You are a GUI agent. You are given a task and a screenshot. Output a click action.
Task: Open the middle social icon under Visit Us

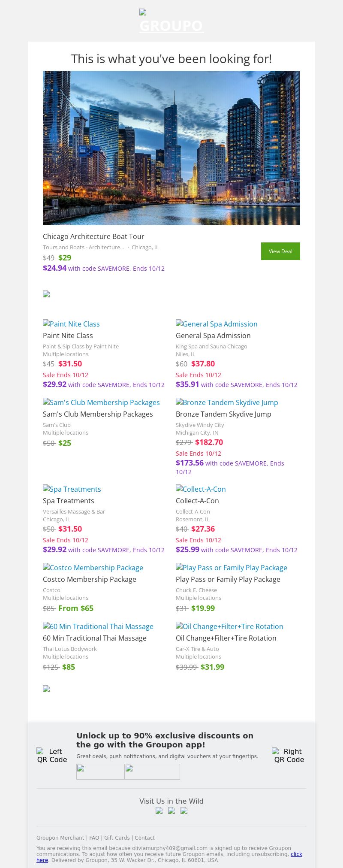coord(171,811)
